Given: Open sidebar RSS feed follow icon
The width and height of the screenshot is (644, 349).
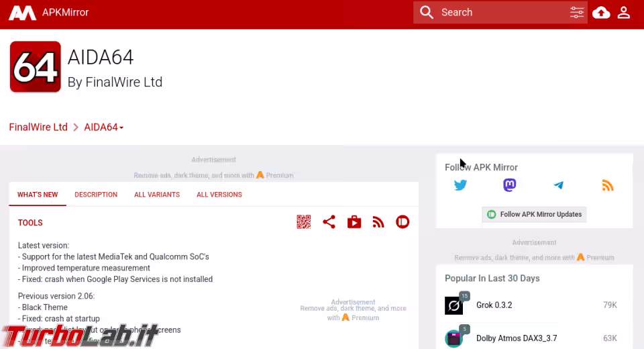Looking at the screenshot, I should point(608,185).
